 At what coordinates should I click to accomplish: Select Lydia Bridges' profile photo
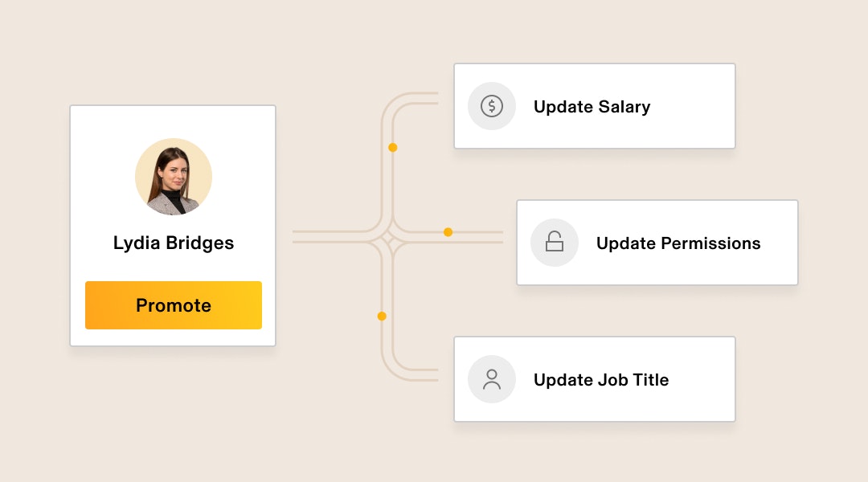click(x=174, y=177)
